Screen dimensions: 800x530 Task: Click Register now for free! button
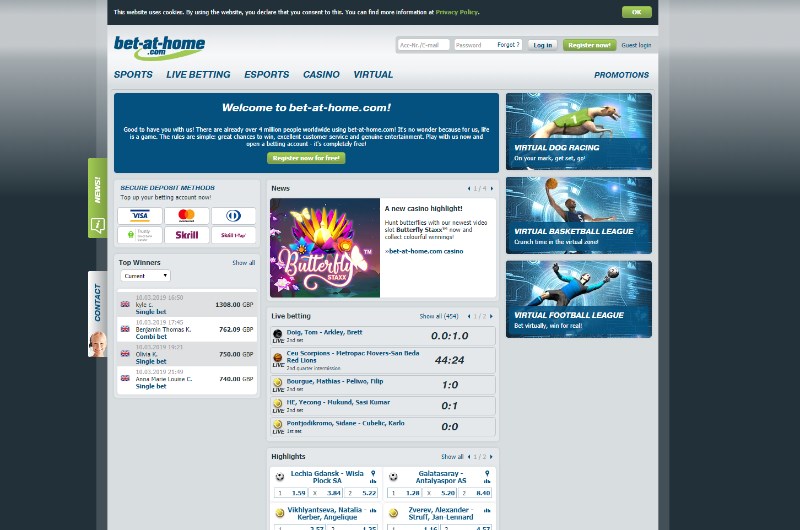(306, 158)
